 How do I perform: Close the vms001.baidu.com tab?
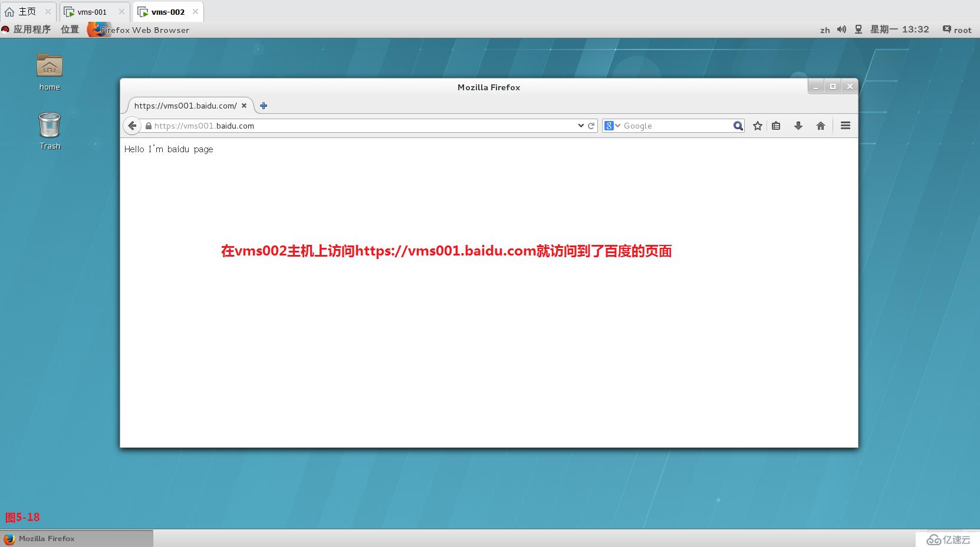click(244, 106)
